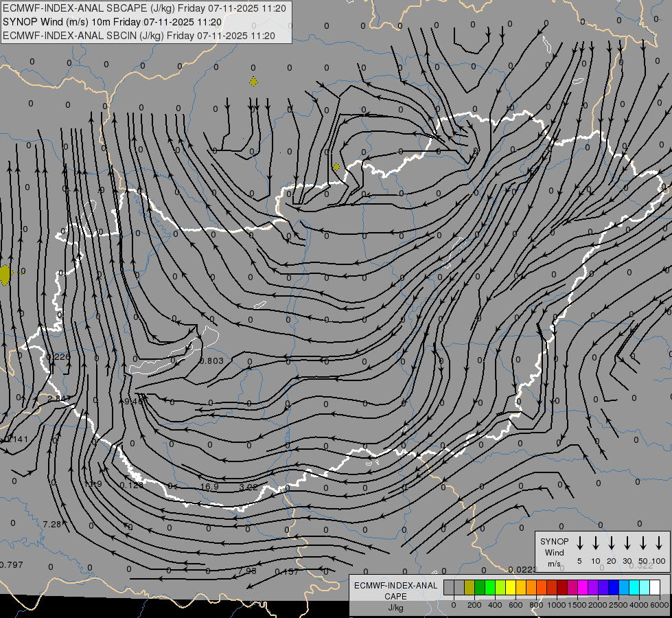The width and height of the screenshot is (672, 618).
Task: Click the 600 tick label under the color bar
Action: 515,605
